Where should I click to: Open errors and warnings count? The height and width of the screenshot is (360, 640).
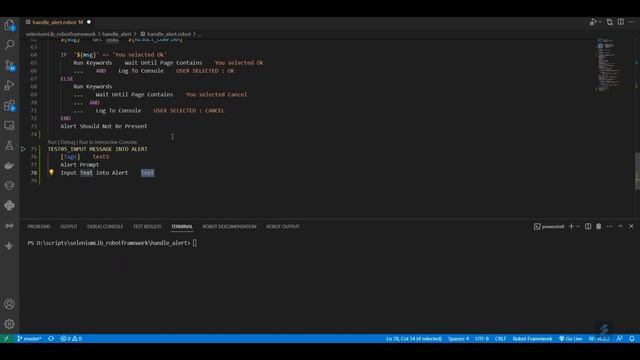coord(71,339)
